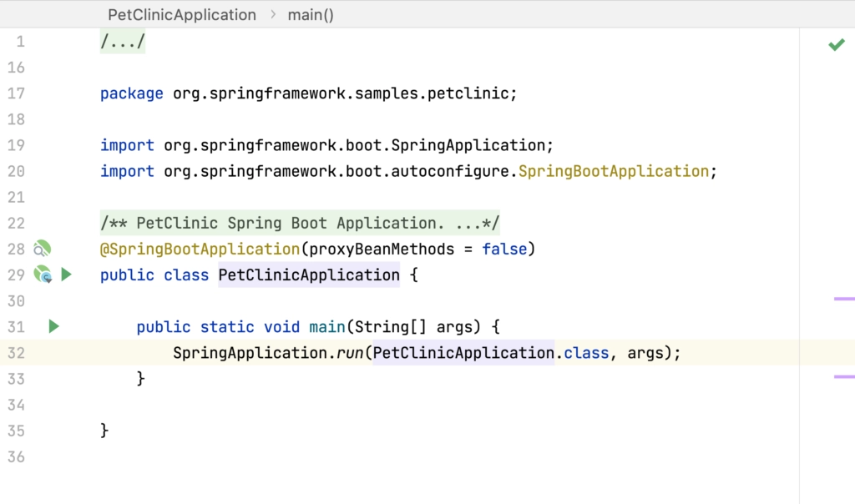Click line number 32 in the gutter
This screenshot has height=504, width=855.
[x=17, y=353]
